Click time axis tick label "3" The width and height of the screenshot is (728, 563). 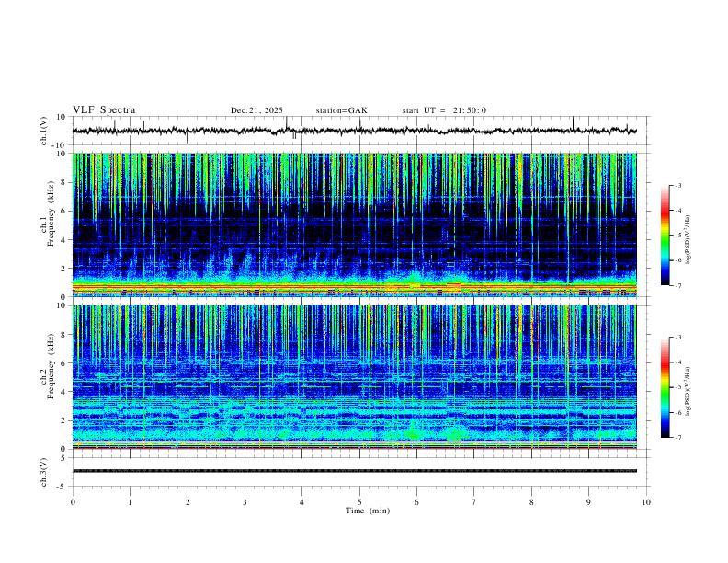click(245, 502)
